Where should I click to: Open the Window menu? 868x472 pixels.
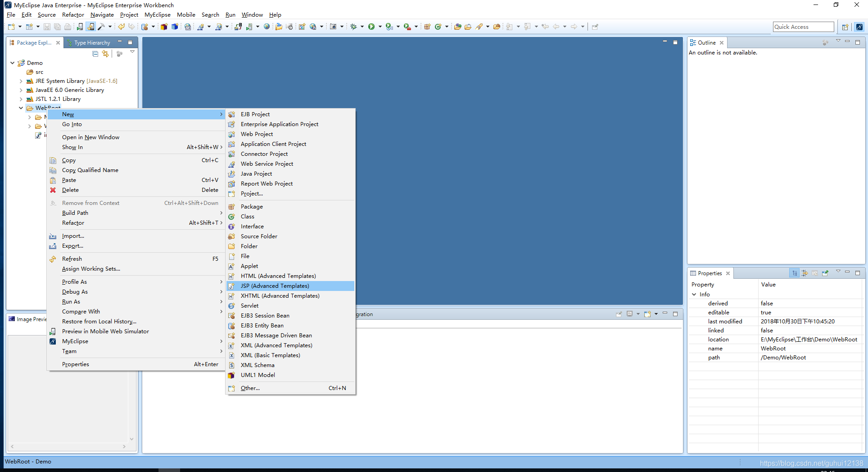pyautogui.click(x=252, y=15)
